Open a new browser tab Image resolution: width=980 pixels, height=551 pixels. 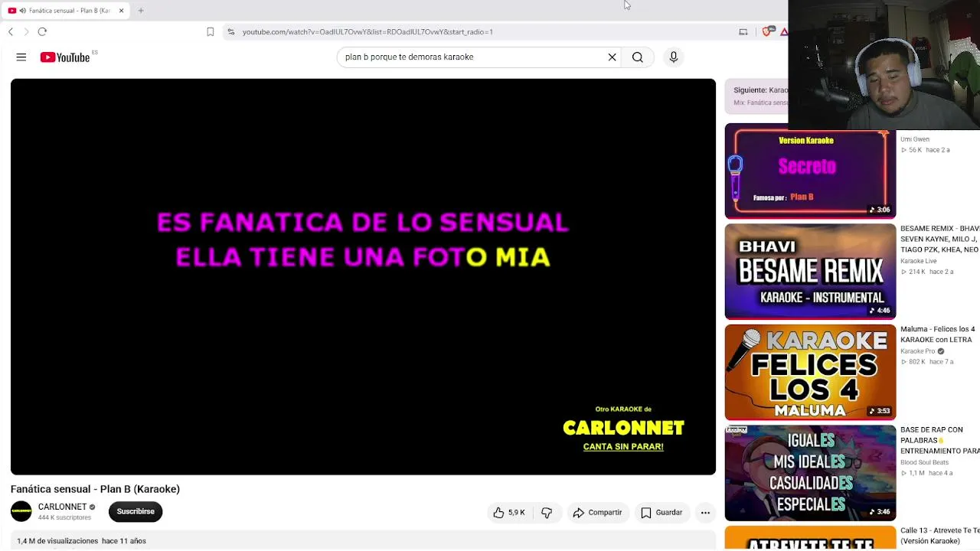pos(141,11)
